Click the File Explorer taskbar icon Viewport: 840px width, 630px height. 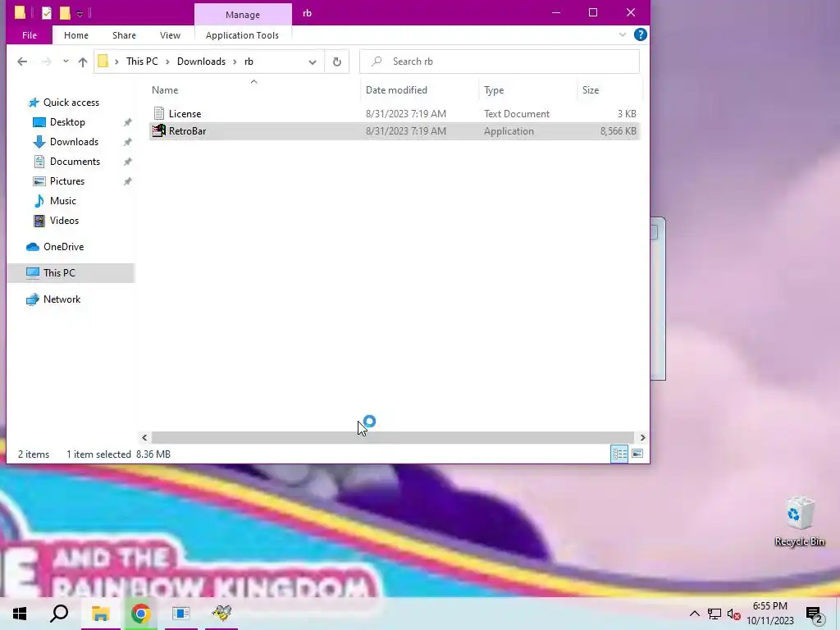[100, 614]
